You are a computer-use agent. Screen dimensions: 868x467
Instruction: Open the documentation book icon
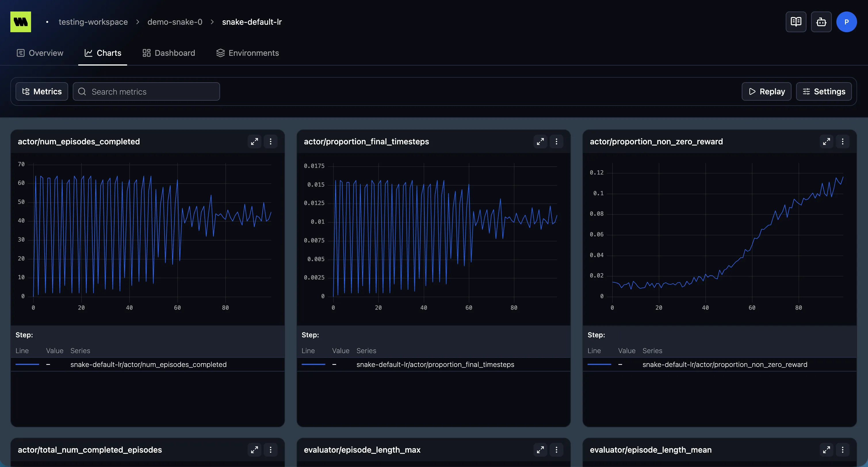(796, 22)
